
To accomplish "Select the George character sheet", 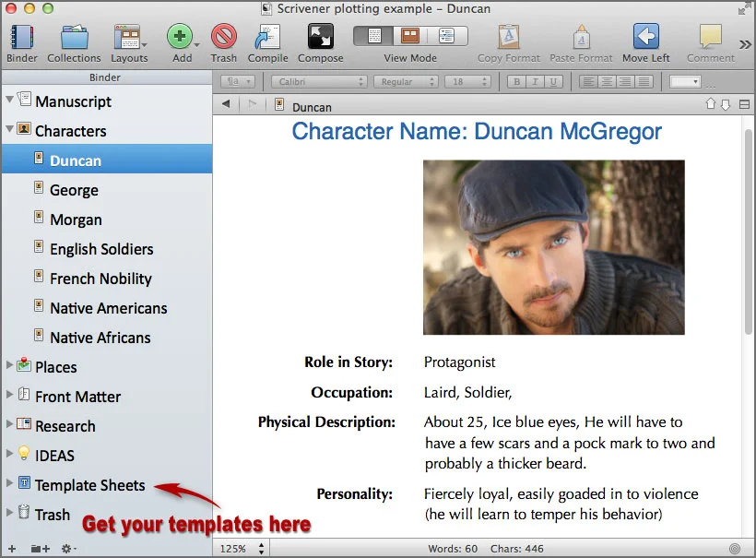I will point(107,188).
